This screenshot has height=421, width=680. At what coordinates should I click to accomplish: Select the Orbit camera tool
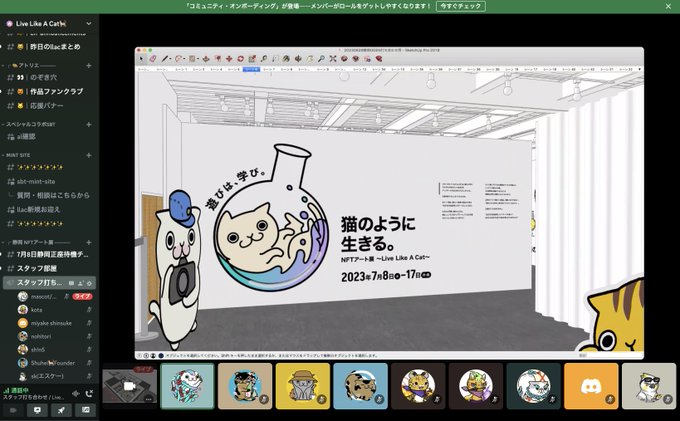click(298, 59)
